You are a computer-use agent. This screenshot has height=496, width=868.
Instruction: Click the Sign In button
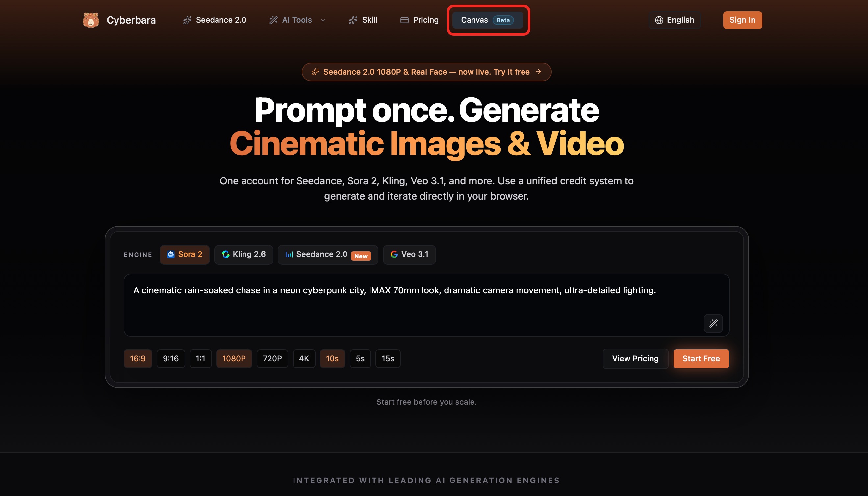pos(742,20)
